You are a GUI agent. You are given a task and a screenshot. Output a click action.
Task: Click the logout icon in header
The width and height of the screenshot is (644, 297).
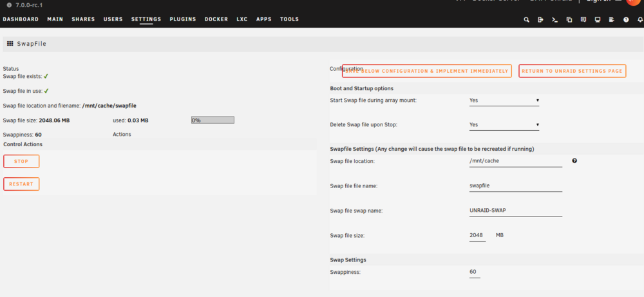pyautogui.click(x=540, y=19)
